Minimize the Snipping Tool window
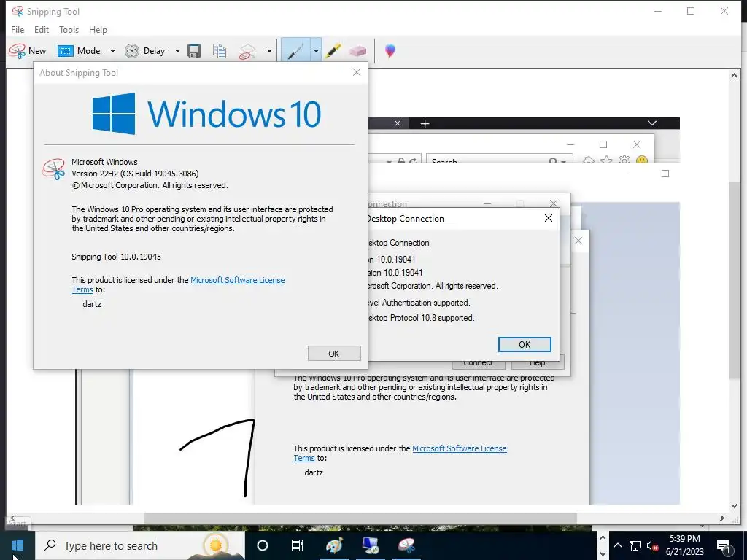The image size is (747, 560). (658, 12)
